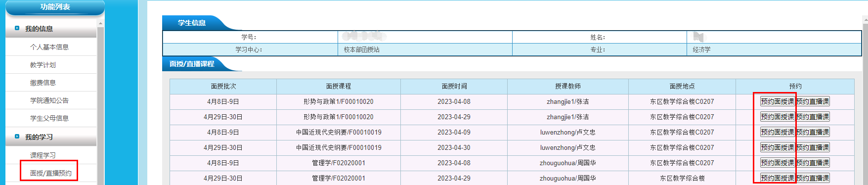Screen dimensions: 868x185
Task: Go to 缴费信息 page
Action: click(x=43, y=83)
